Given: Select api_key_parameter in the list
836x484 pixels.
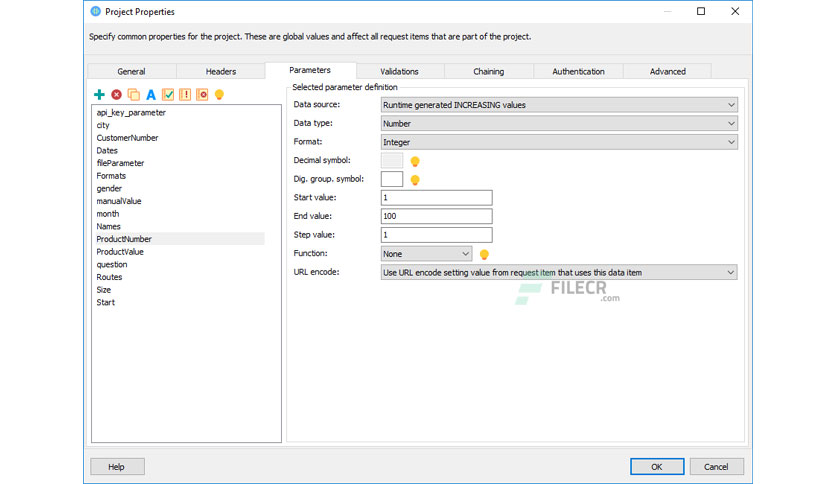Looking at the screenshot, I should (x=131, y=112).
